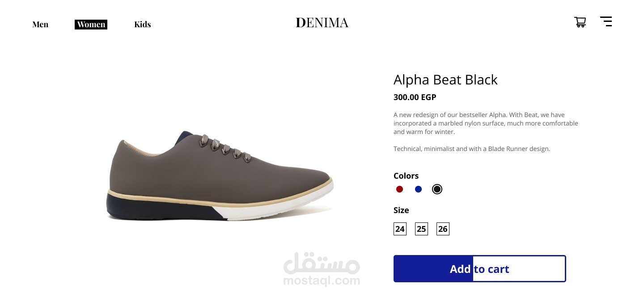Viewport: 644px width, 293px height.
Task: Open the Women category tab
Action: click(91, 25)
